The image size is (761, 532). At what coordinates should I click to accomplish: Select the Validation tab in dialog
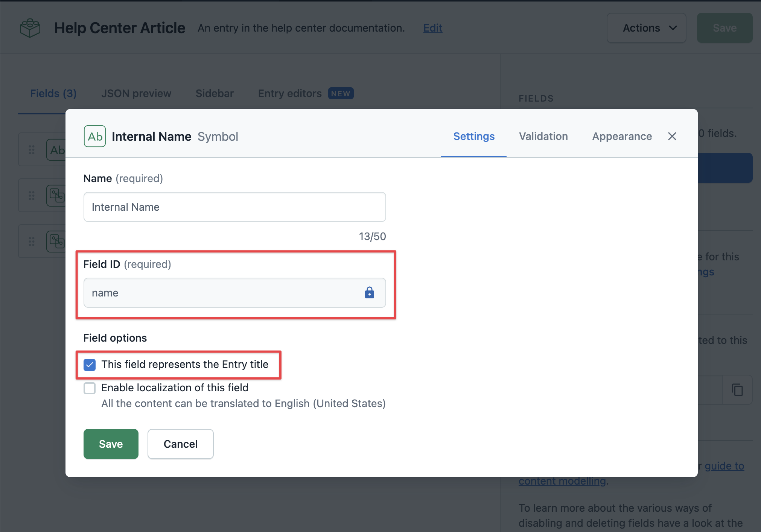click(x=543, y=136)
